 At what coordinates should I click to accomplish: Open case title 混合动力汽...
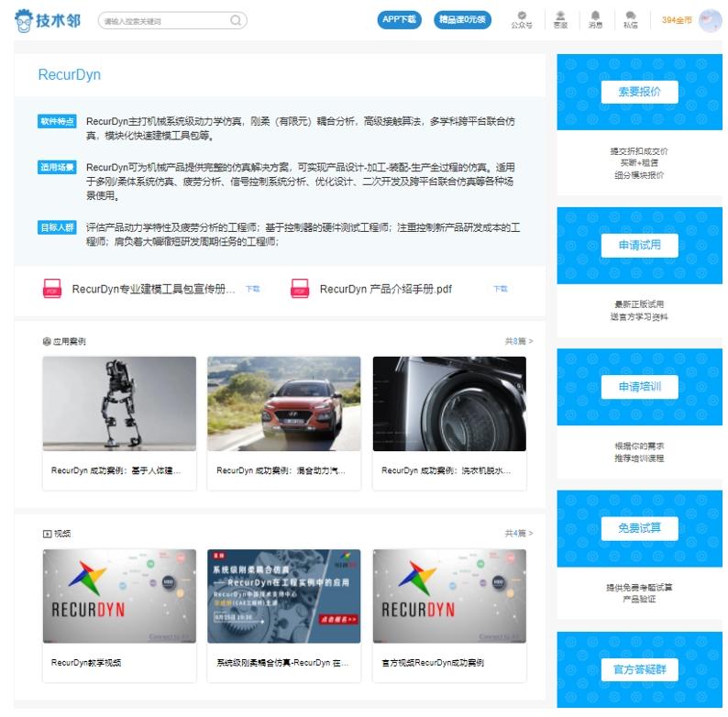point(281,470)
